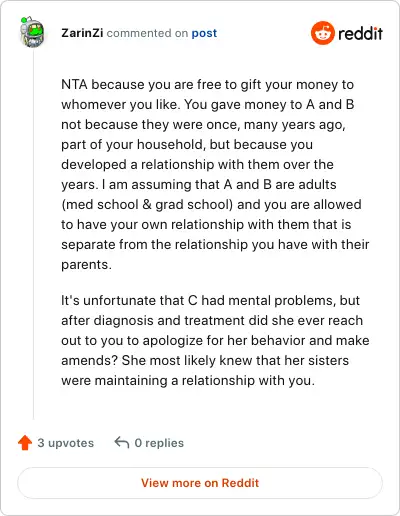
Task: Click the "commented on" gray text
Action: (147, 33)
